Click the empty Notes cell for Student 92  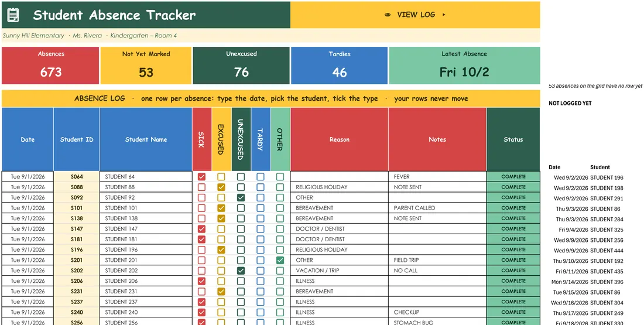[437, 197]
